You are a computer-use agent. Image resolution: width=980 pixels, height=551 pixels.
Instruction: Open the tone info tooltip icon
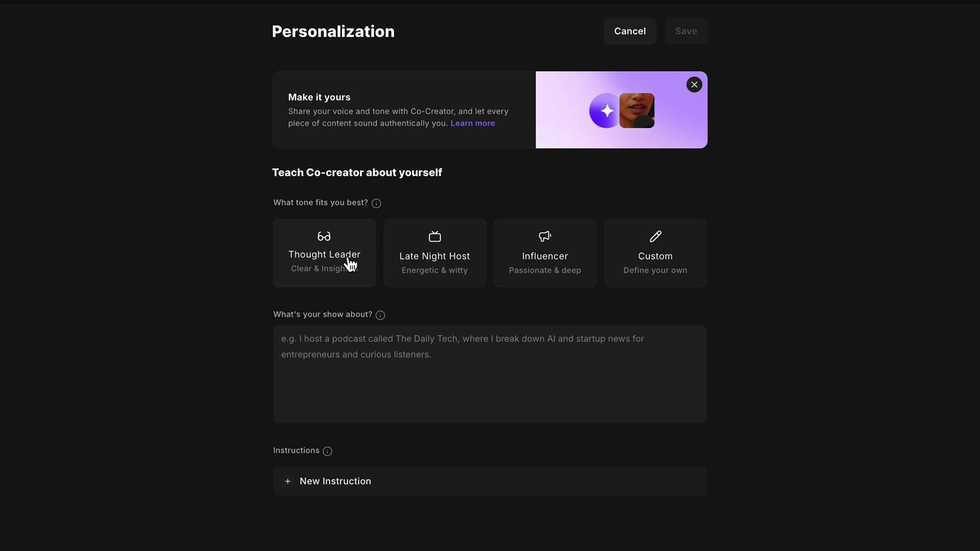[x=376, y=203]
